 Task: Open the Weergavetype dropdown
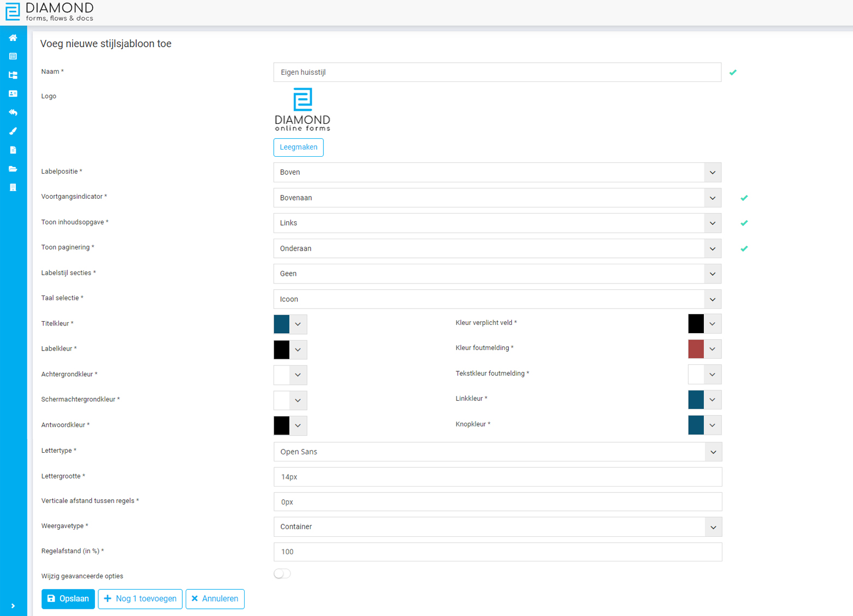[497, 527]
